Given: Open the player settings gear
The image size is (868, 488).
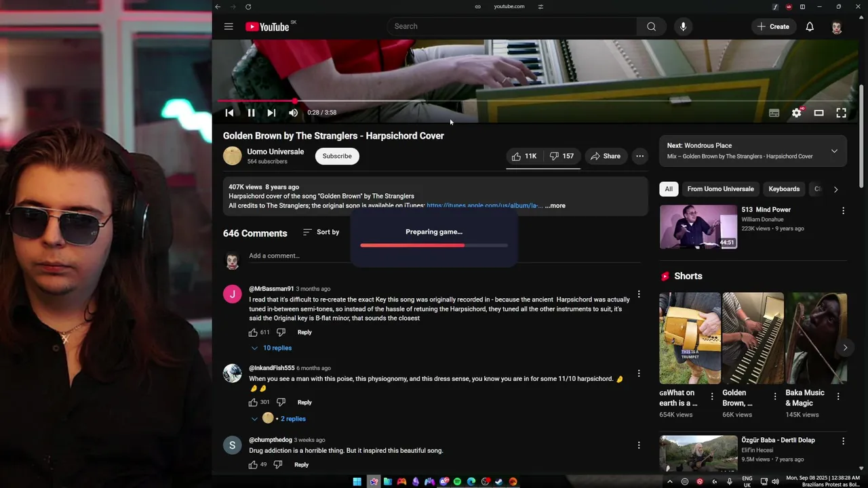Looking at the screenshot, I should [x=797, y=113].
